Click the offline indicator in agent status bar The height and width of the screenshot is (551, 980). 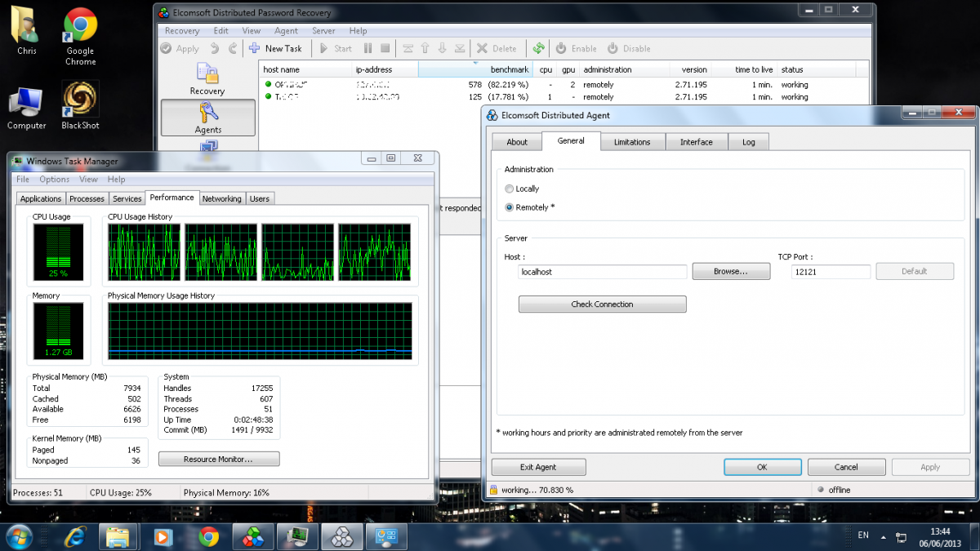[834, 490]
